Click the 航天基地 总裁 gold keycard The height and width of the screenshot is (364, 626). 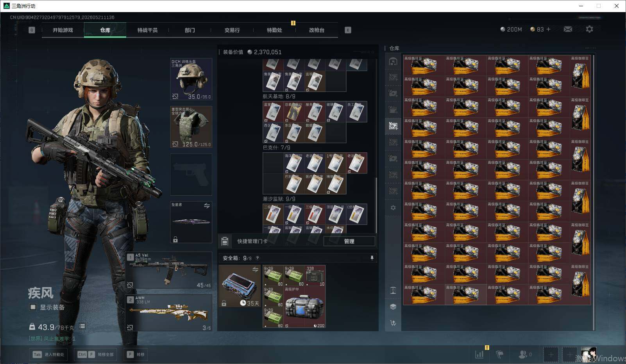click(294, 112)
